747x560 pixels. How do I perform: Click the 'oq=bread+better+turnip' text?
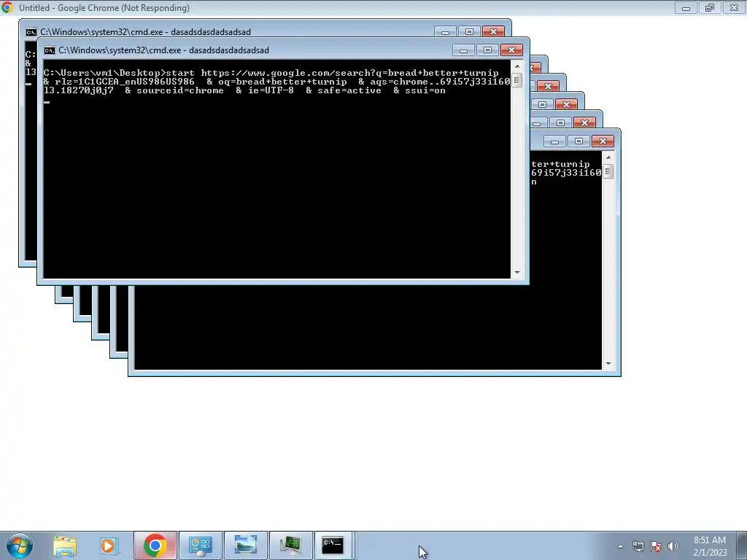282,82
